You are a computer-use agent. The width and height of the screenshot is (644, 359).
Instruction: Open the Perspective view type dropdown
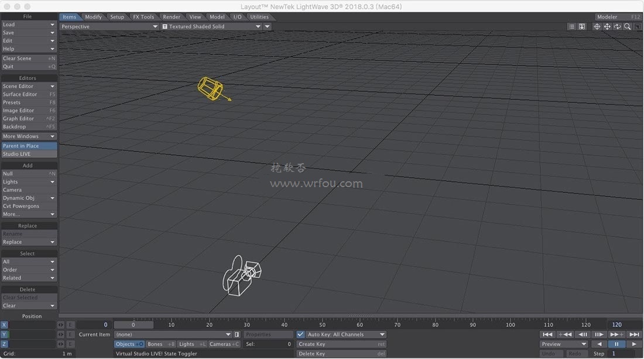click(109, 26)
